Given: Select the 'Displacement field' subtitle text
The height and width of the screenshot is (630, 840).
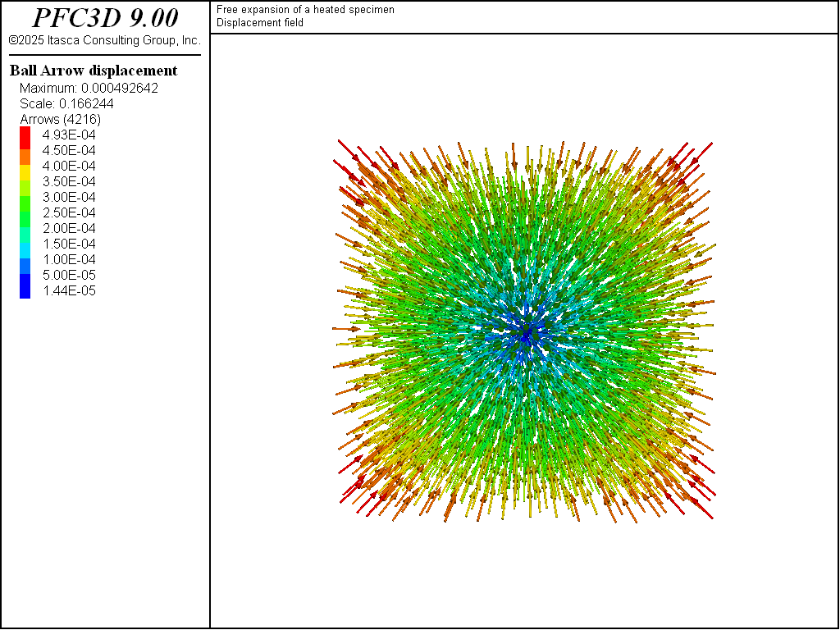Looking at the screenshot, I should (x=260, y=22).
